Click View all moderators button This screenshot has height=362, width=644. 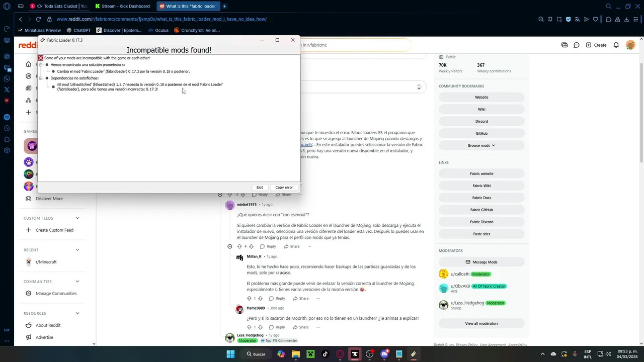tap(481, 323)
